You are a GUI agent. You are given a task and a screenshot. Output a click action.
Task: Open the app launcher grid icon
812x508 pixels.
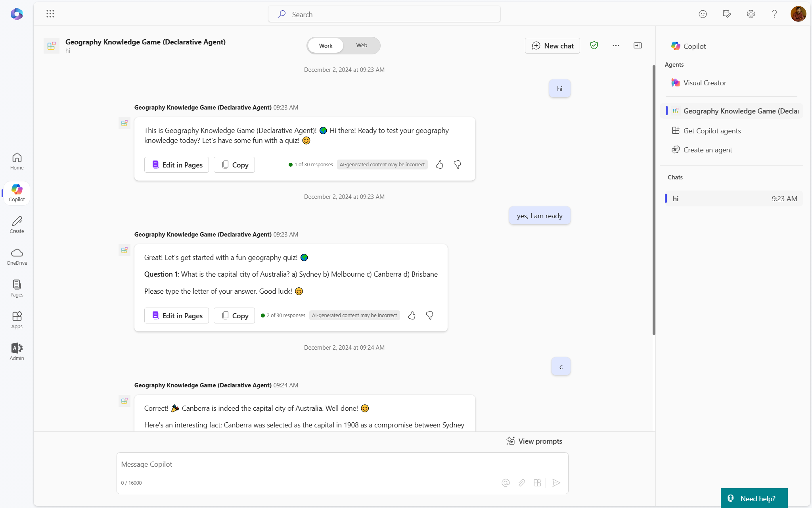point(50,14)
